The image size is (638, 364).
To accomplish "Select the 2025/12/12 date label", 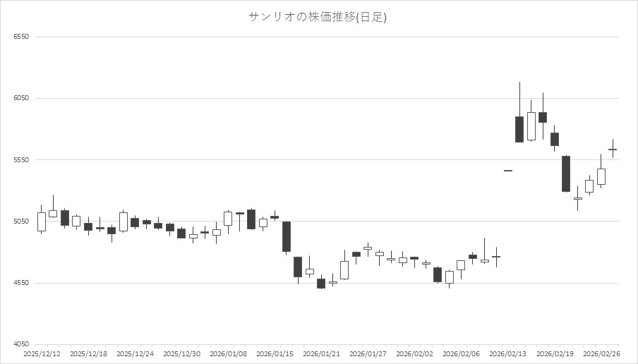I will click(42, 353).
